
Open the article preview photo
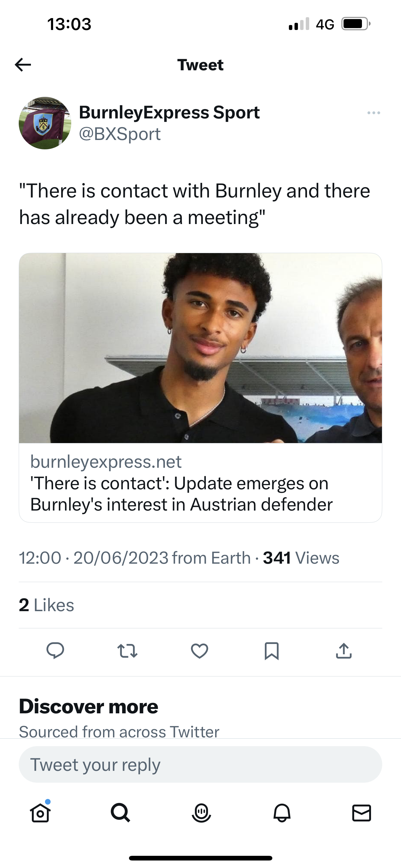(200, 348)
